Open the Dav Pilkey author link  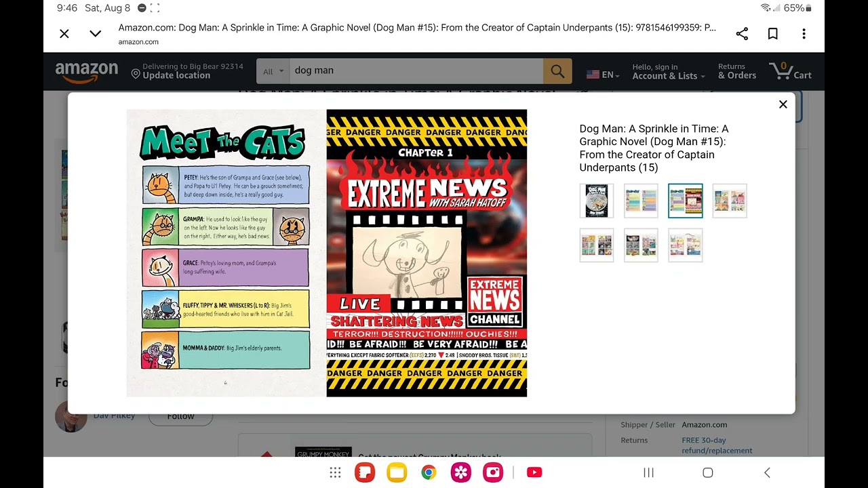(x=114, y=415)
